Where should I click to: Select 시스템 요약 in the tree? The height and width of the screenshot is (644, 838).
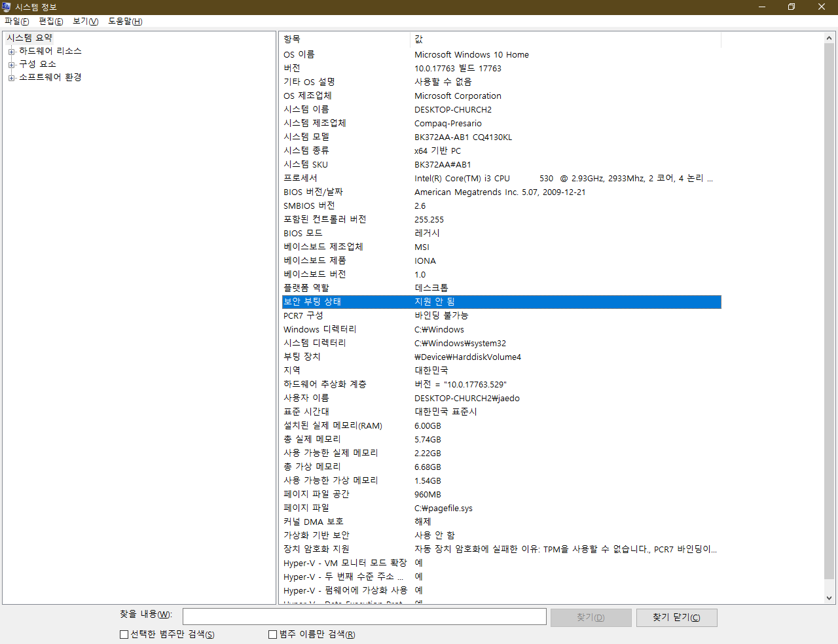(x=29, y=38)
